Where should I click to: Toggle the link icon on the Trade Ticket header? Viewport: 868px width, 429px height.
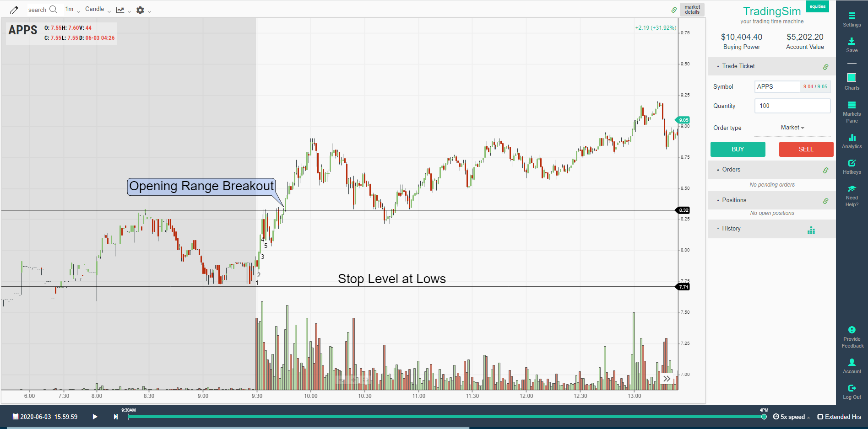pyautogui.click(x=826, y=66)
